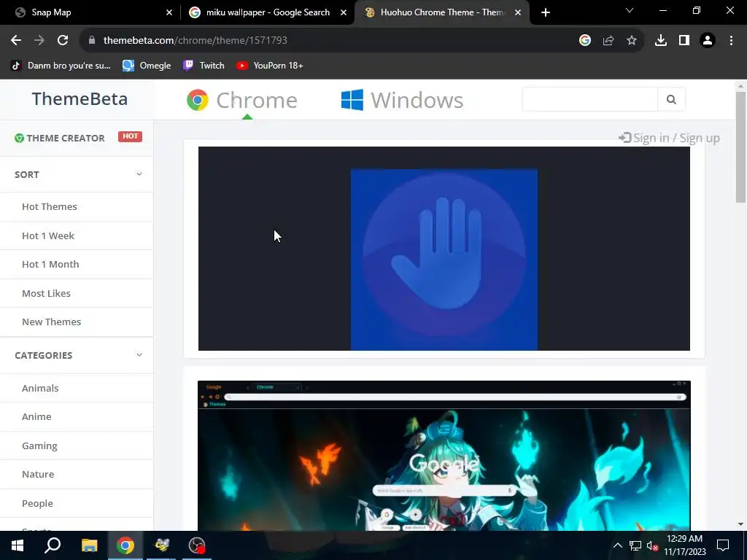
Task: Toggle the Chrome side panel
Action: pos(684,41)
